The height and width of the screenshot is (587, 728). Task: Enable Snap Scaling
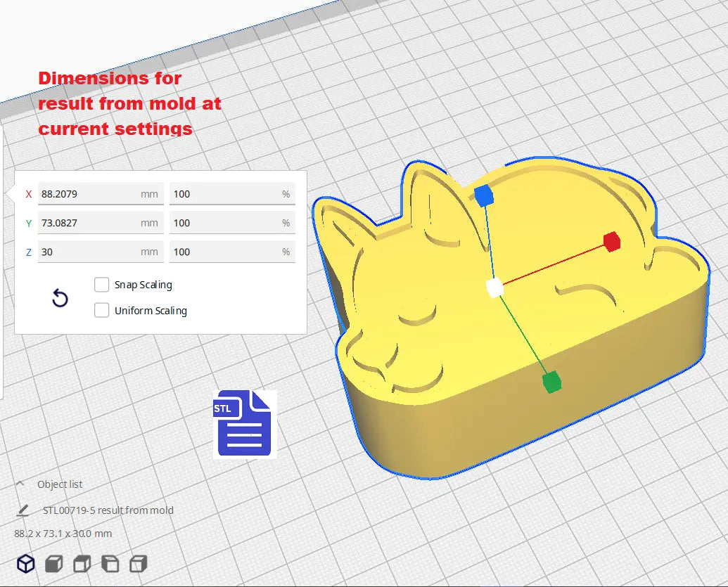point(101,284)
